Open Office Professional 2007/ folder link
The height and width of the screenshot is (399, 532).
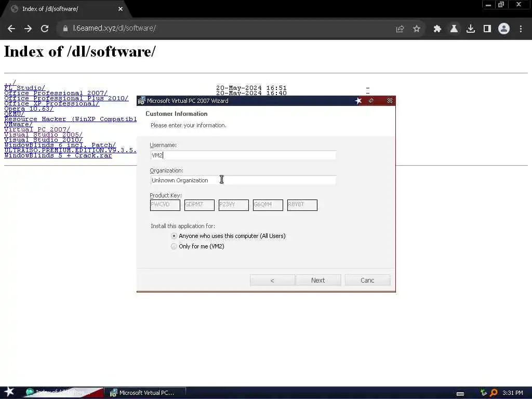tap(56, 93)
